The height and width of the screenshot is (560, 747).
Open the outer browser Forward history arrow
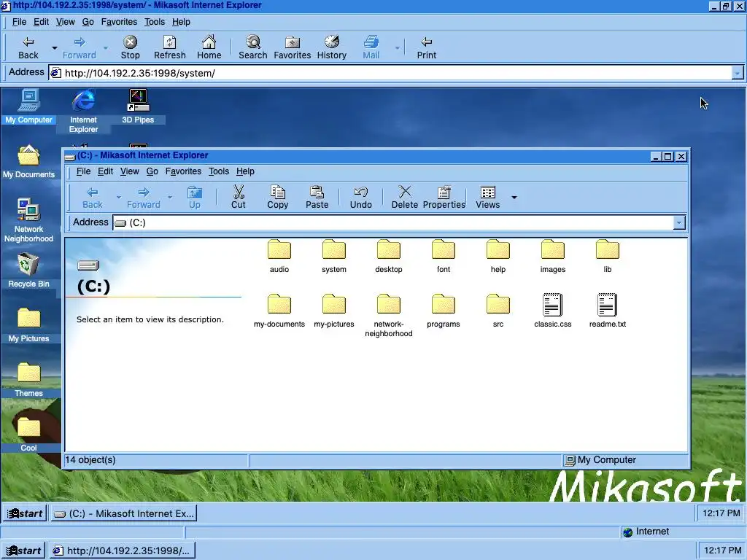click(105, 47)
